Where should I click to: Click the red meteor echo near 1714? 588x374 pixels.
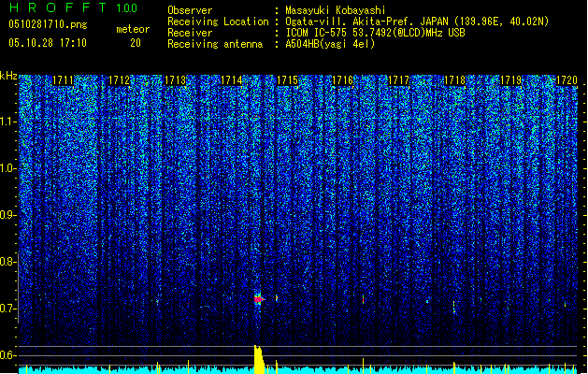pyautogui.click(x=258, y=299)
